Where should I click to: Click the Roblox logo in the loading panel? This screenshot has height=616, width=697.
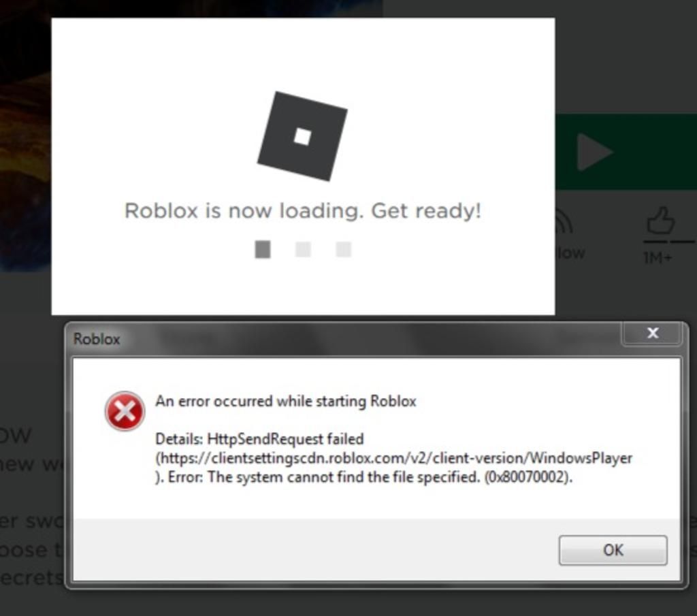tap(302, 136)
